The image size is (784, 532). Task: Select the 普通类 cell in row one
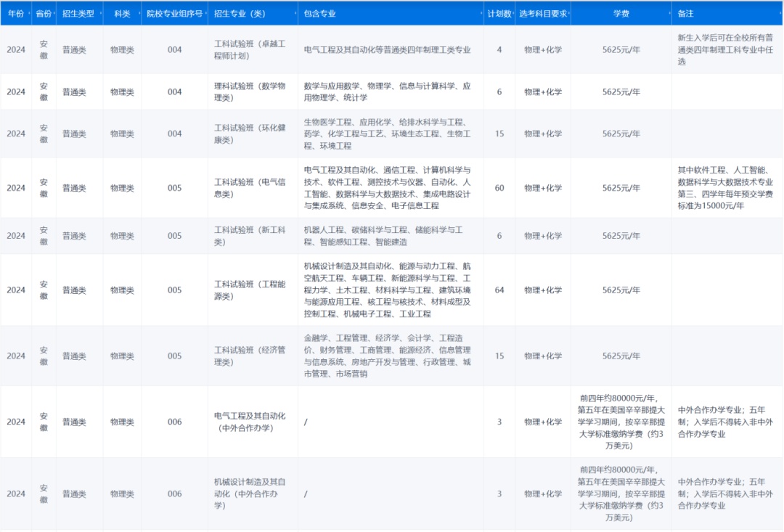tap(74, 51)
